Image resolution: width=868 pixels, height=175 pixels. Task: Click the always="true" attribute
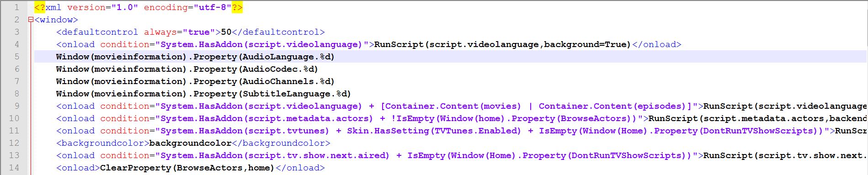(180, 32)
